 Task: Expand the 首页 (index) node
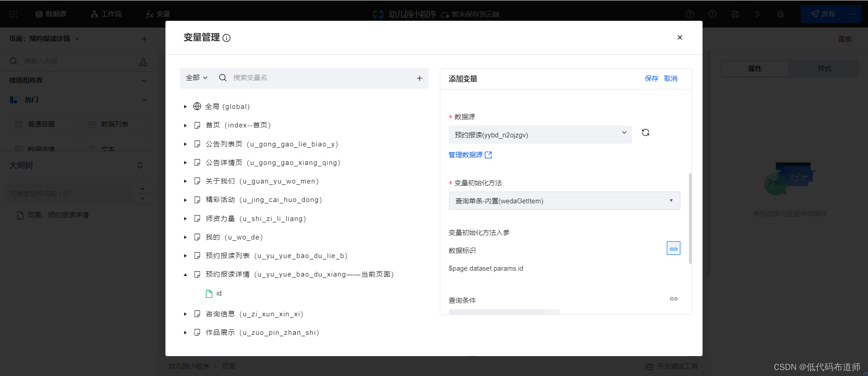tap(185, 125)
